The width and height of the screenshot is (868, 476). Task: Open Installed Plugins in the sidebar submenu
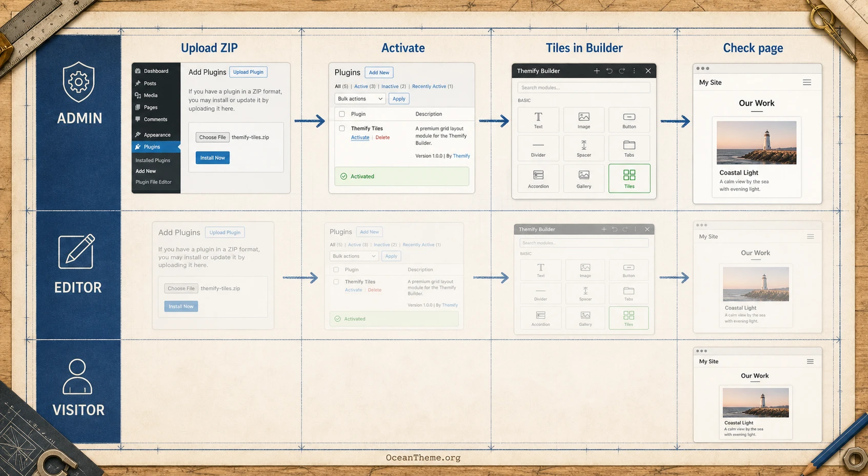[x=153, y=160]
